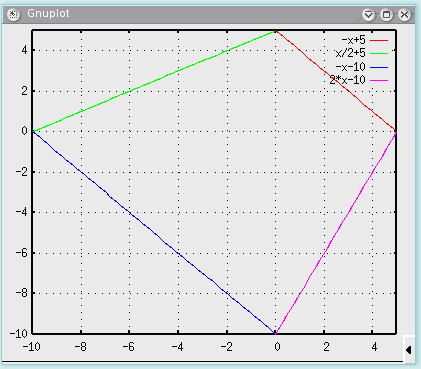
Task: Open the Gnuplot window menu icon
Action: pos(13,14)
